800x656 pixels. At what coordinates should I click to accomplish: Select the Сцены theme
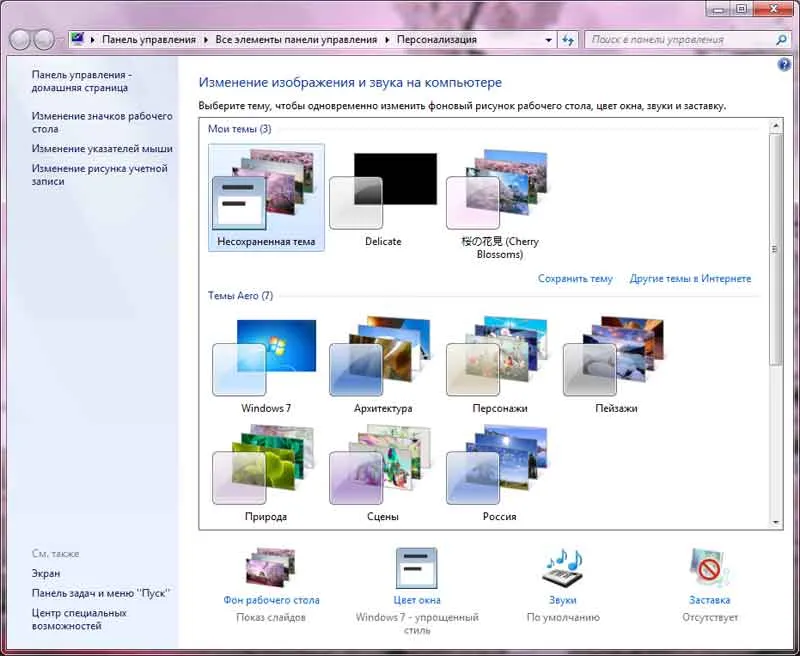tap(383, 473)
